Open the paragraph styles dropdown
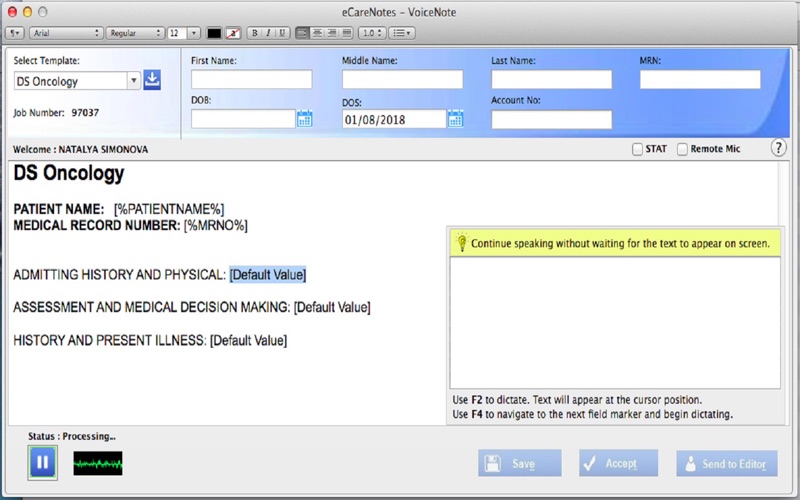 [x=14, y=33]
